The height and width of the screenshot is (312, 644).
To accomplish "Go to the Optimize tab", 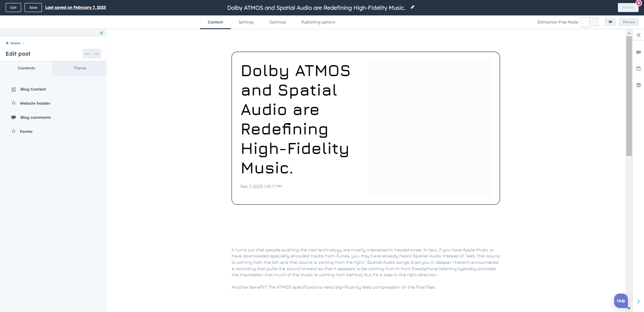I will pyautogui.click(x=278, y=22).
